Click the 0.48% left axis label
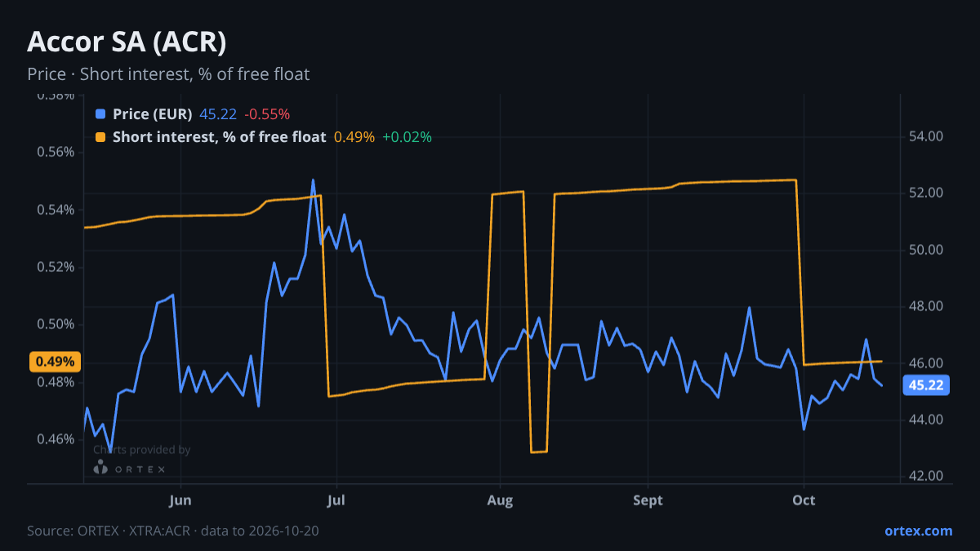Image resolution: width=980 pixels, height=551 pixels. coord(56,382)
